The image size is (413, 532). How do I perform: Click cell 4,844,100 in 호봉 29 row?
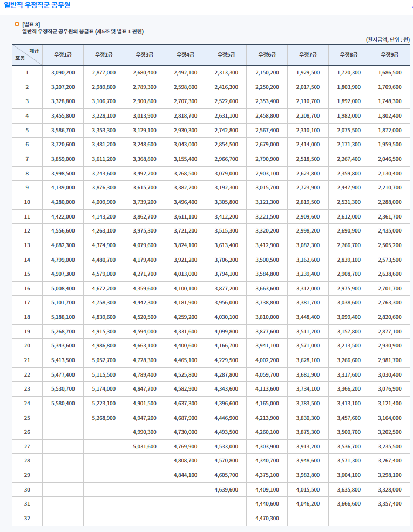185,475
